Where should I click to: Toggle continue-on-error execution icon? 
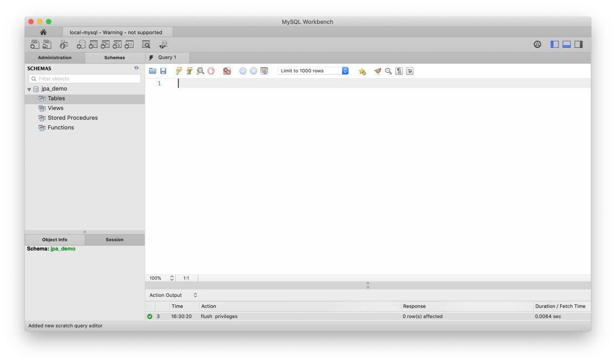click(226, 71)
